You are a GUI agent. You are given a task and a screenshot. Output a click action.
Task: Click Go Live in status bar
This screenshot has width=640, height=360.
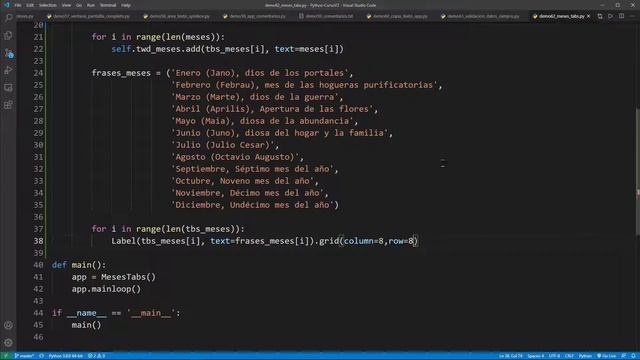pyautogui.click(x=607, y=356)
